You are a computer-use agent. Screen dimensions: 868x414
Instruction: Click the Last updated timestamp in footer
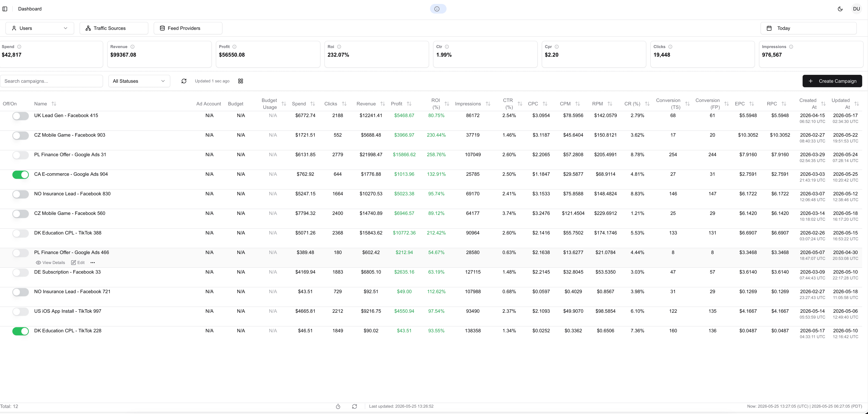[x=401, y=406]
